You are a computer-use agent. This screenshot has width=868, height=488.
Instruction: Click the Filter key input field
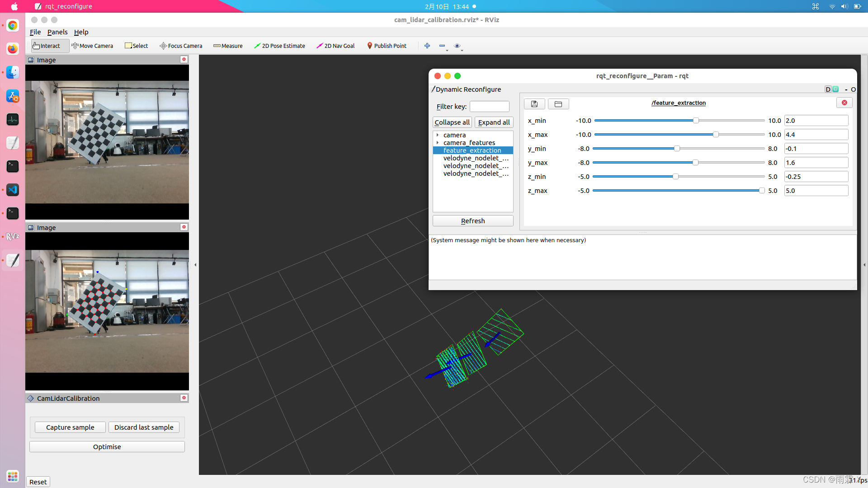pyautogui.click(x=489, y=107)
